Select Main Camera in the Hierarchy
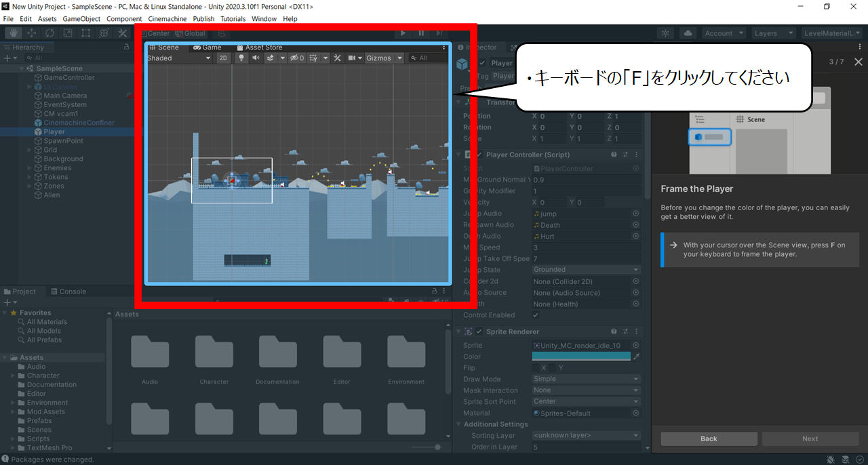 65,96
